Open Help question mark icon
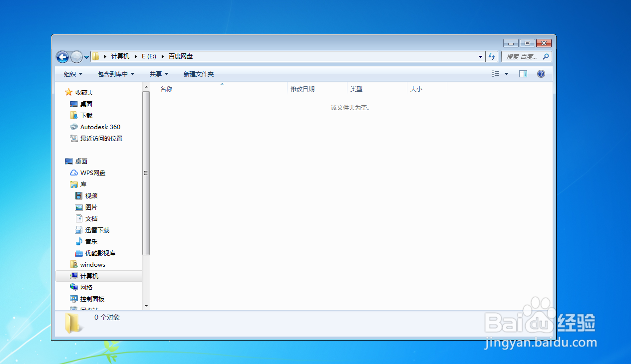The height and width of the screenshot is (364, 631). tap(541, 74)
